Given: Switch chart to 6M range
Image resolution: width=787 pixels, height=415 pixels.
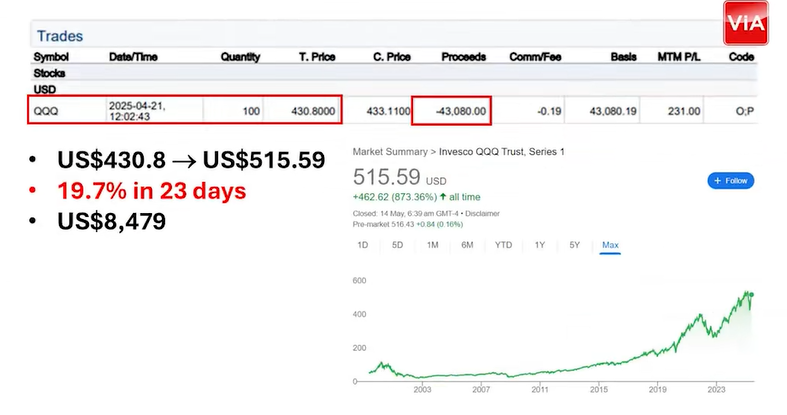Looking at the screenshot, I should [466, 245].
